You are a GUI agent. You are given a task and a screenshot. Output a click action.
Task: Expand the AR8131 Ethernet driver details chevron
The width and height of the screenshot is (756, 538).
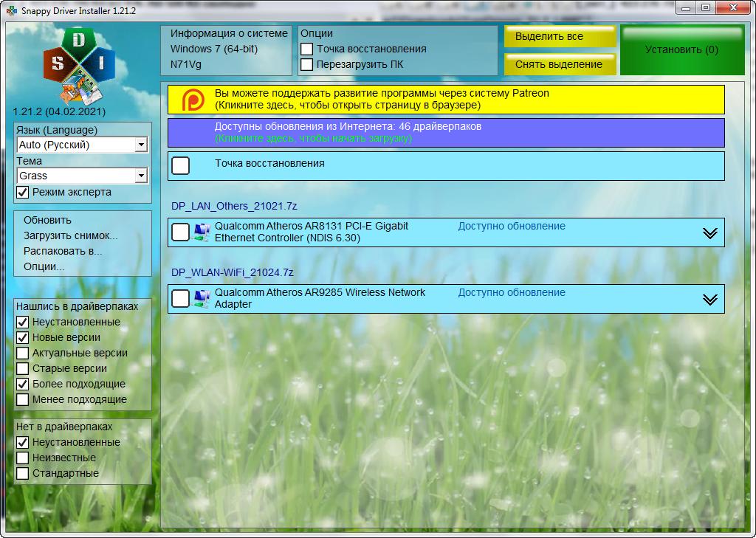pyautogui.click(x=709, y=233)
